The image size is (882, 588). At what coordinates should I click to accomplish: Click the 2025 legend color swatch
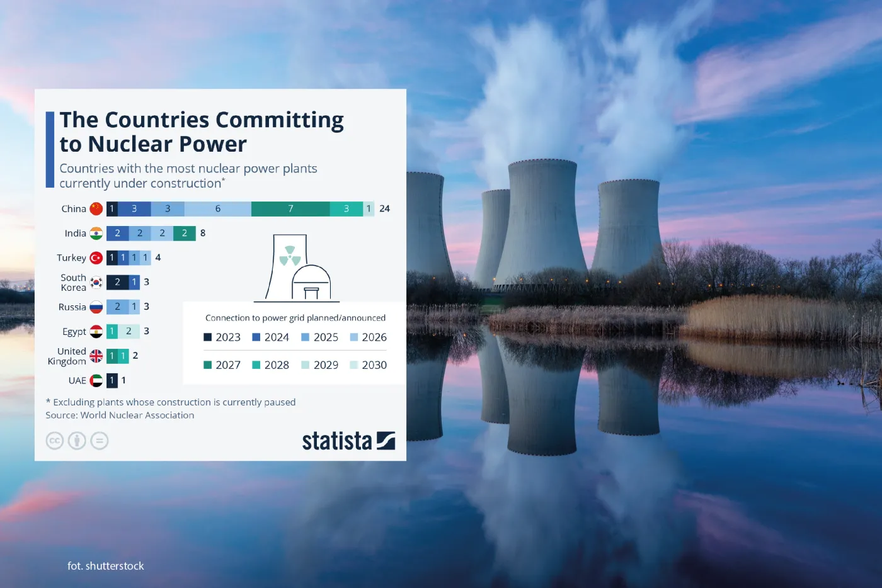pyautogui.click(x=306, y=337)
